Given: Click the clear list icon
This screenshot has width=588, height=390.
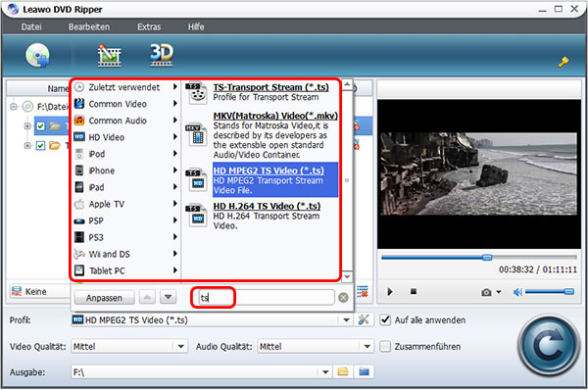Looking at the screenshot, I should (363, 291).
